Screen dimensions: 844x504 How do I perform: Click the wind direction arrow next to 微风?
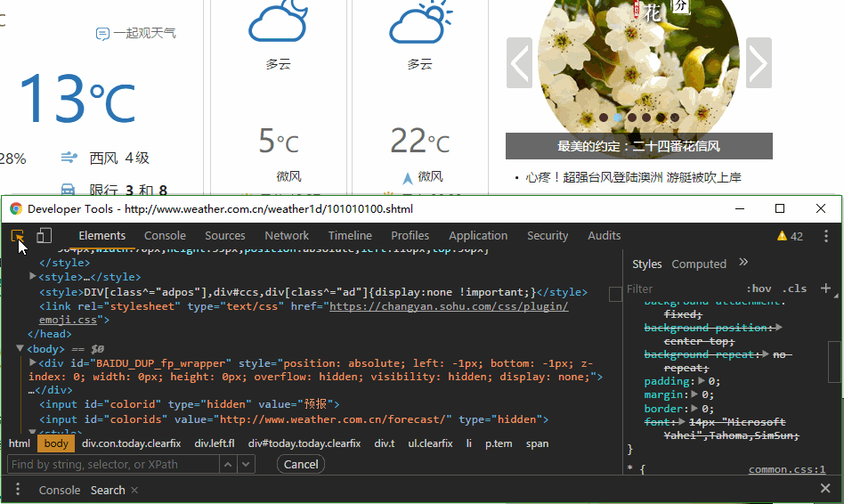click(x=408, y=178)
